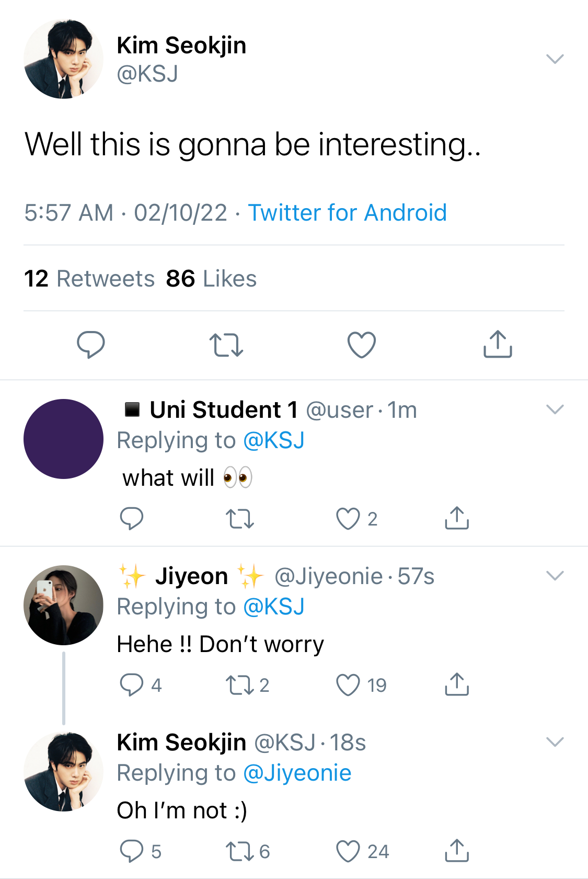Open Jiyeon's profile picture
The height and width of the screenshot is (879, 588).
coord(64,605)
